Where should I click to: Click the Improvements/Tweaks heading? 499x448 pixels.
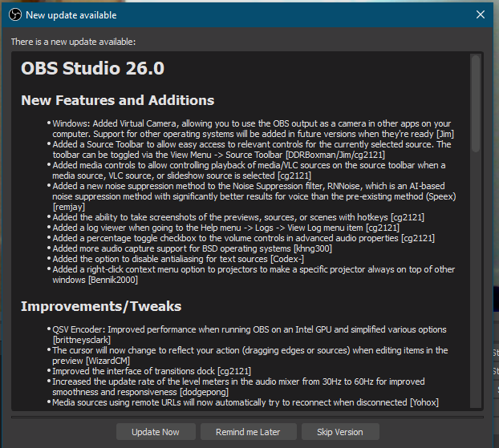click(x=101, y=306)
